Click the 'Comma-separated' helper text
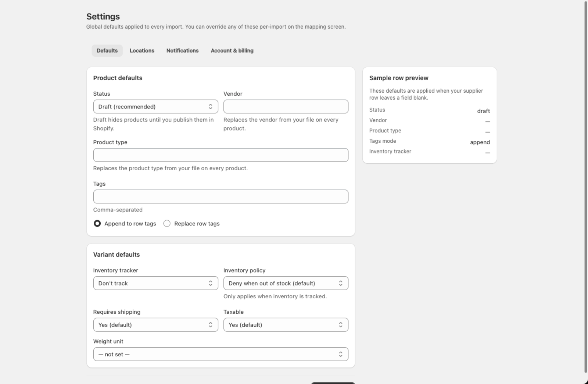Screen dimensions: 588x384 [118, 210]
